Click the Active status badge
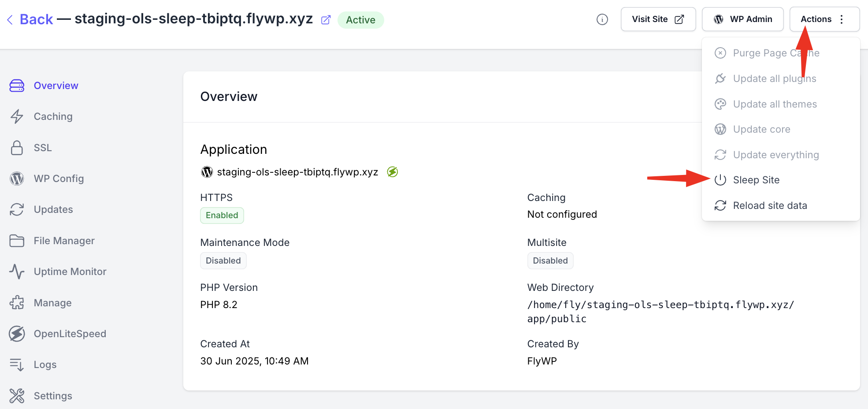The width and height of the screenshot is (868, 409). pos(361,20)
